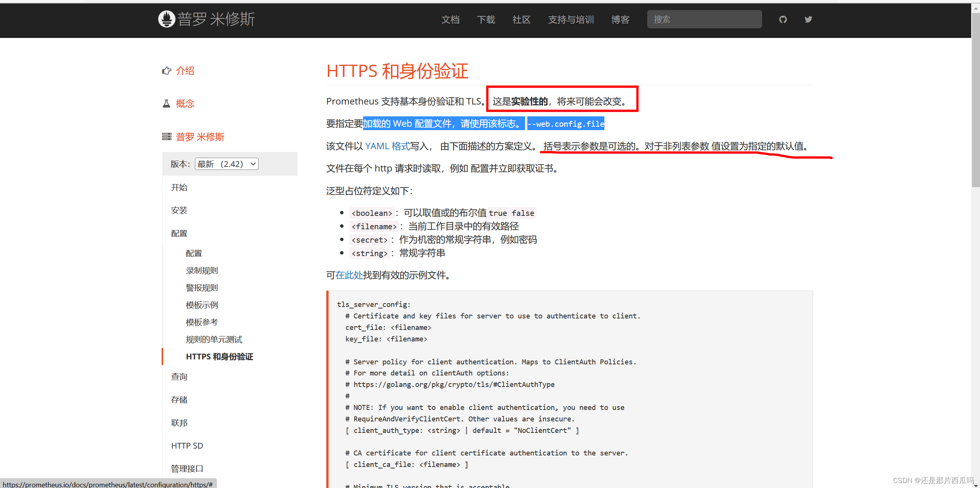
Task: Click the client_ca_file code line
Action: pyautogui.click(x=407, y=465)
